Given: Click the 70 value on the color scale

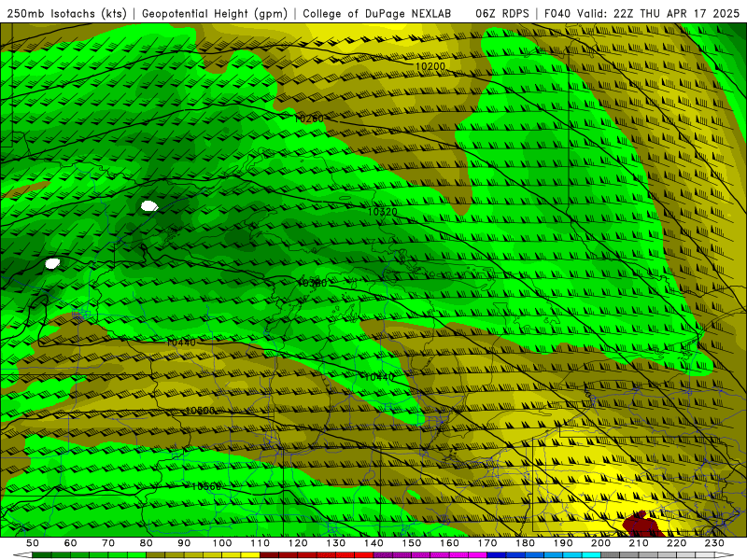Looking at the screenshot, I should [x=108, y=543].
